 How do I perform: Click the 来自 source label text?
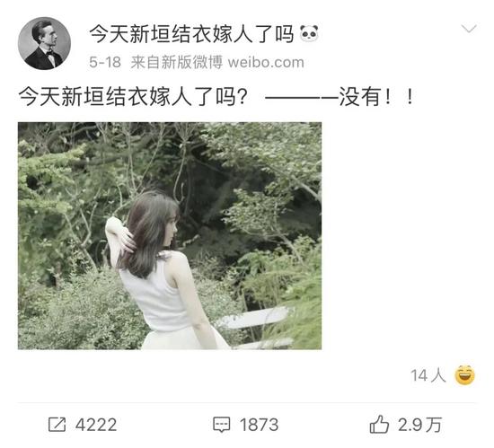pos(146,62)
